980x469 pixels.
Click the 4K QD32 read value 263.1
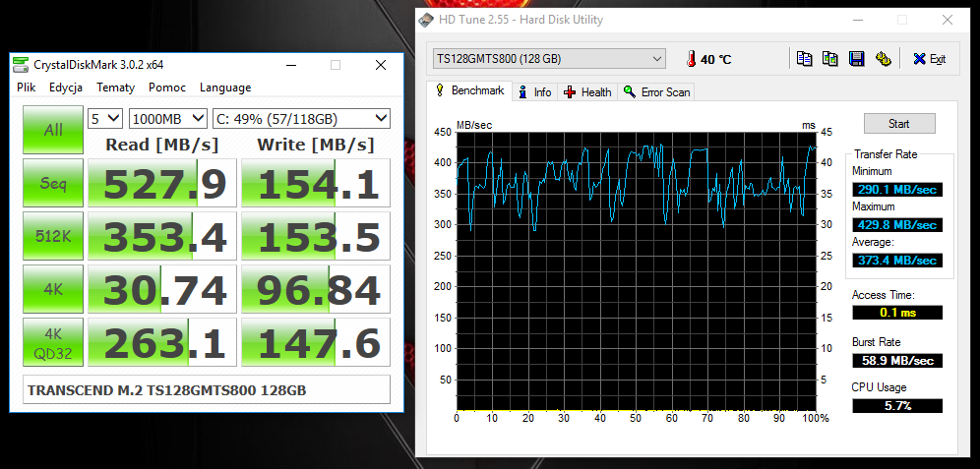click(x=162, y=342)
